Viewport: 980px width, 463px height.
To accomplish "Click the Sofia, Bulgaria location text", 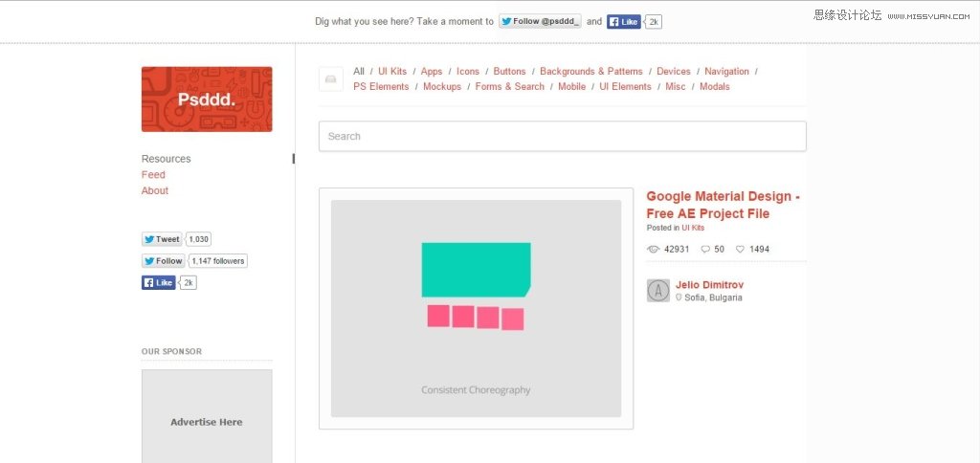I will (x=714, y=298).
